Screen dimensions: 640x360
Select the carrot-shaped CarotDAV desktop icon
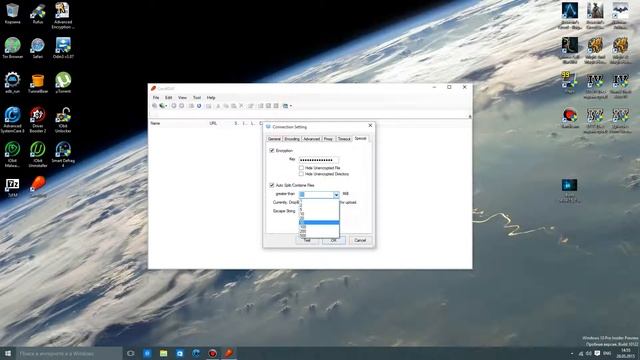pyautogui.click(x=38, y=188)
